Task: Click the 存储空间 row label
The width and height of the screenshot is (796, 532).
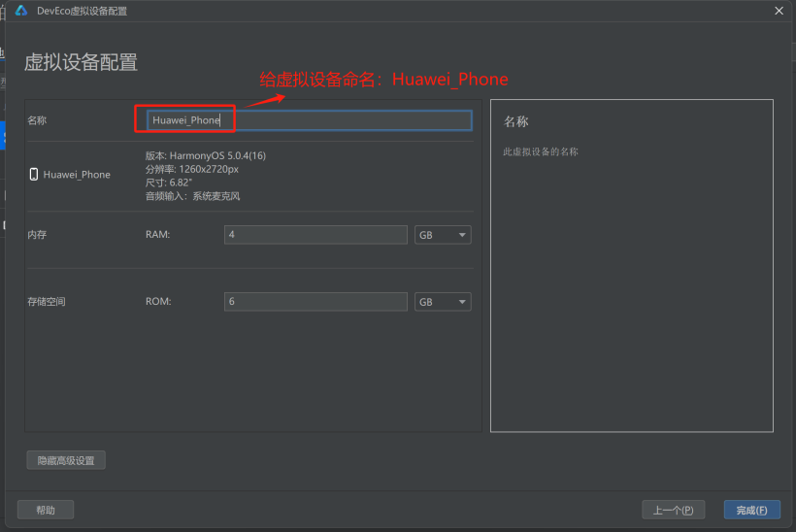Action: click(x=46, y=302)
